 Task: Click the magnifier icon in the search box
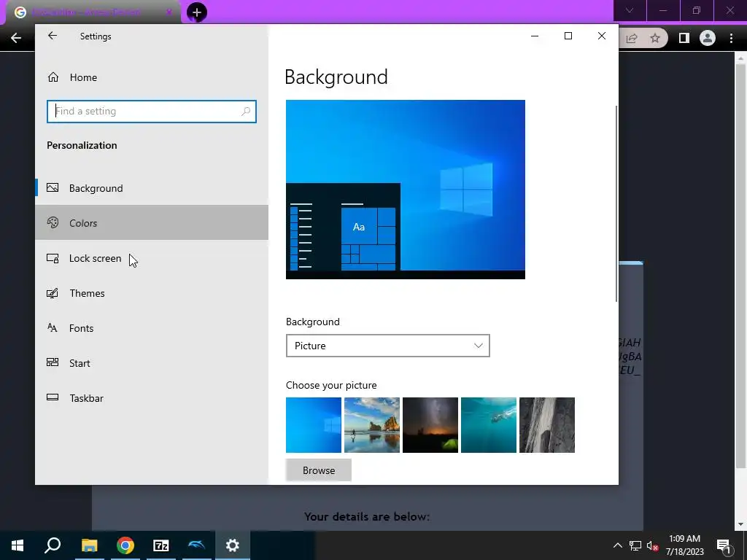tap(246, 111)
